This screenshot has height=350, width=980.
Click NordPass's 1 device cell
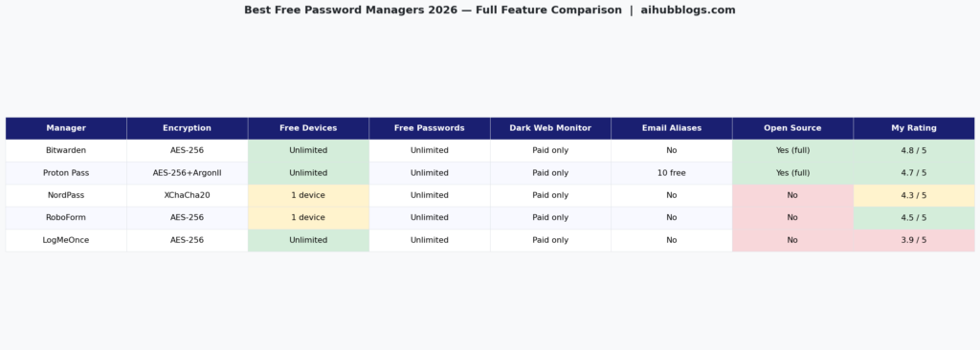(309, 196)
